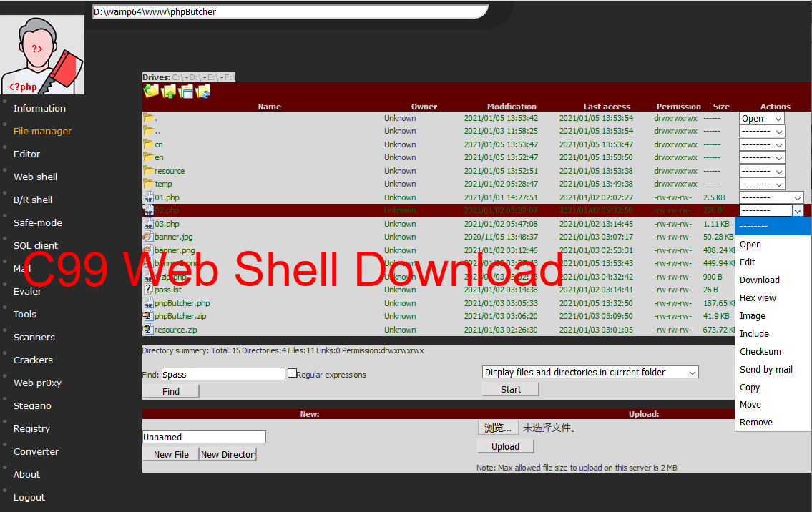
Task: Click the folder icon of the '..' row
Action: pos(149,130)
